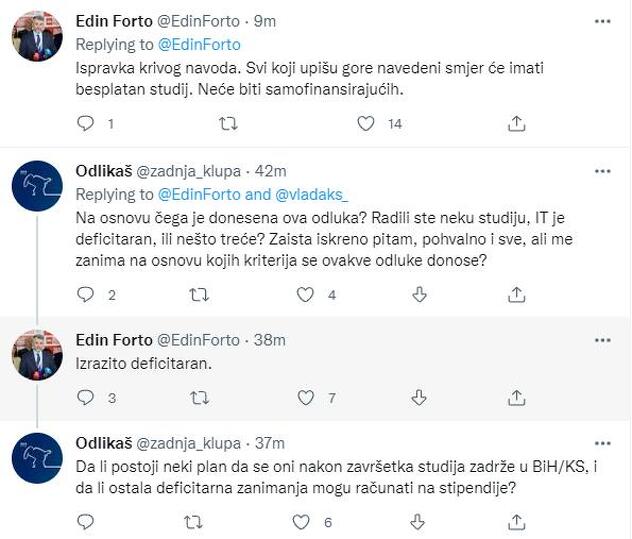Reply to Edin Forto's first tweet
The image size is (632, 539).
click(x=86, y=123)
